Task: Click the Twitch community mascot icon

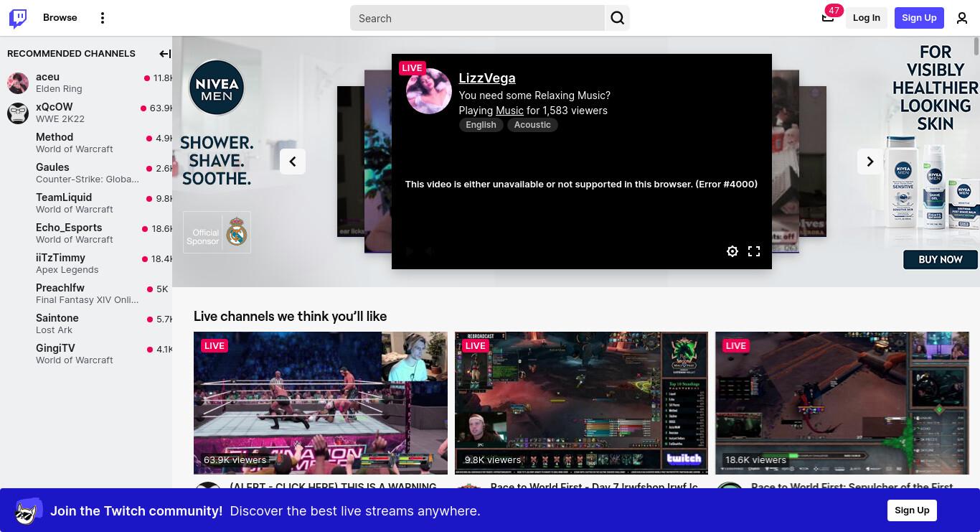Action: pyautogui.click(x=27, y=510)
